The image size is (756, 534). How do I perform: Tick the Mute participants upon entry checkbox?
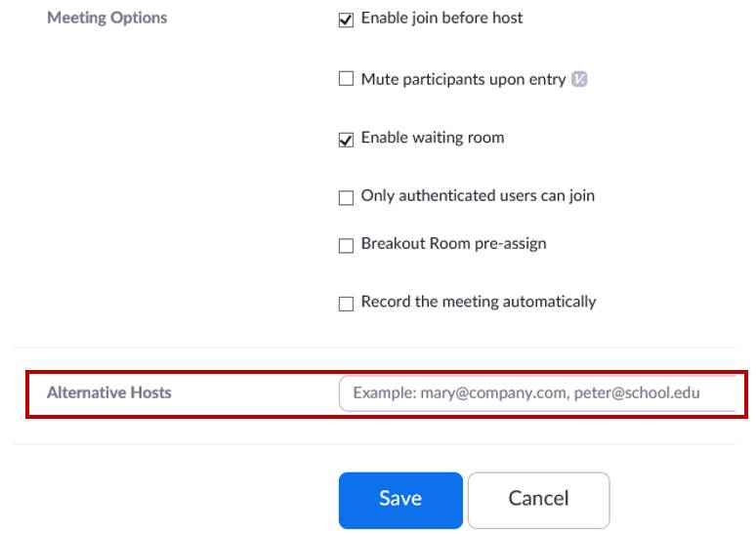346,79
